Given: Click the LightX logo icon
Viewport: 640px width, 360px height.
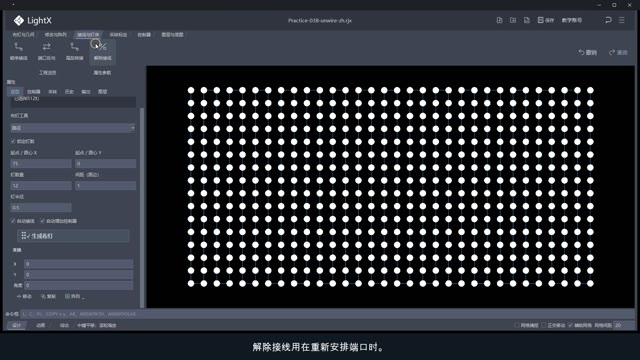Looking at the screenshot, I should pyautogui.click(x=19, y=20).
